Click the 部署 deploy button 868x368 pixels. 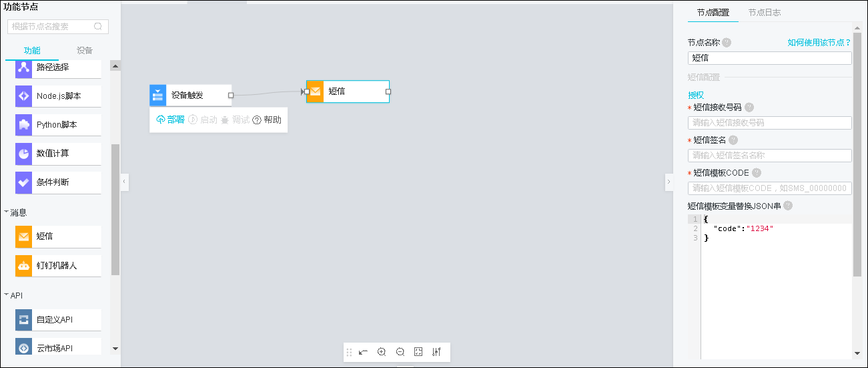tap(171, 120)
